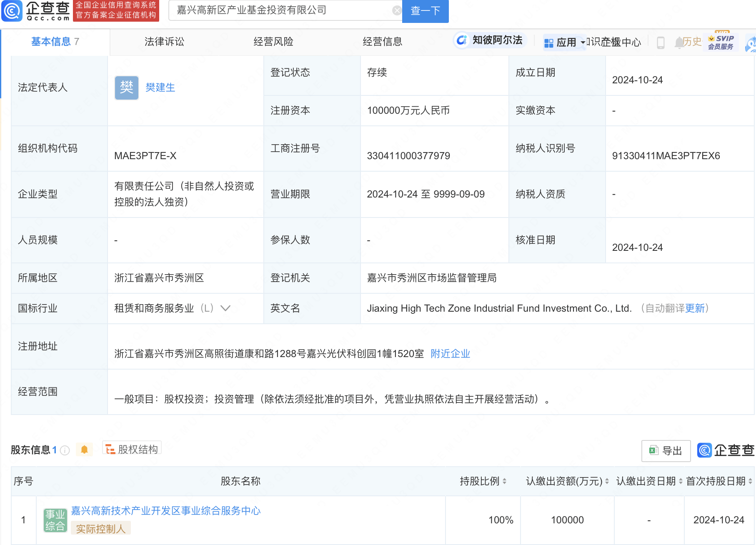Click the registered capital 100000万元人民币

point(408,110)
